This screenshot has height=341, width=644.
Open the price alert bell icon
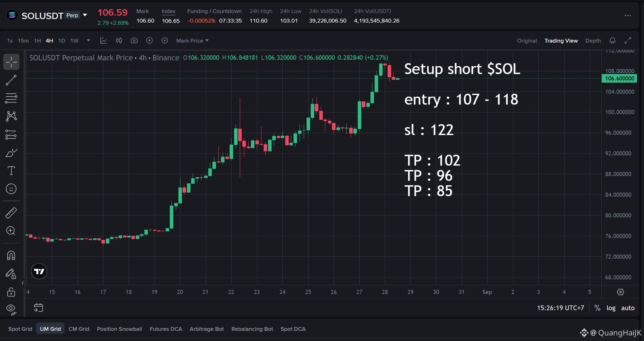613,41
